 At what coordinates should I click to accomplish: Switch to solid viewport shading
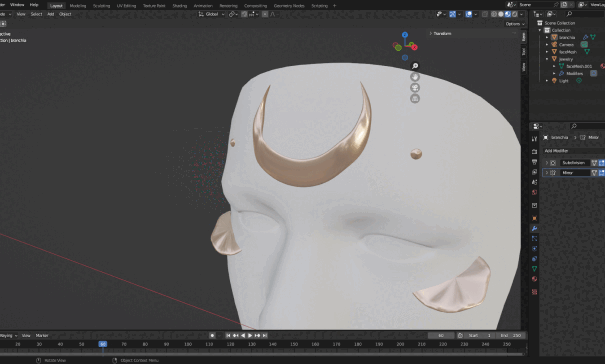click(x=501, y=14)
